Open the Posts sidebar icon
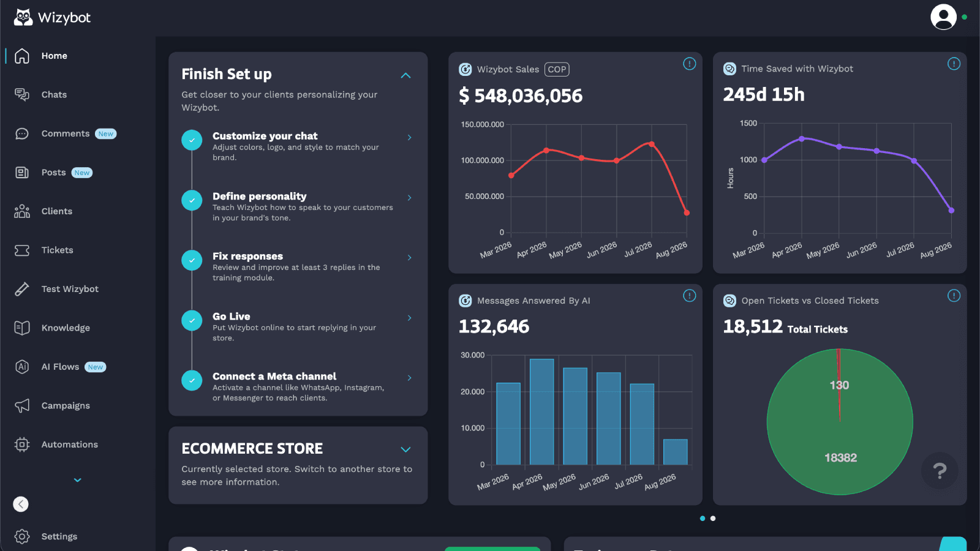 coord(22,173)
